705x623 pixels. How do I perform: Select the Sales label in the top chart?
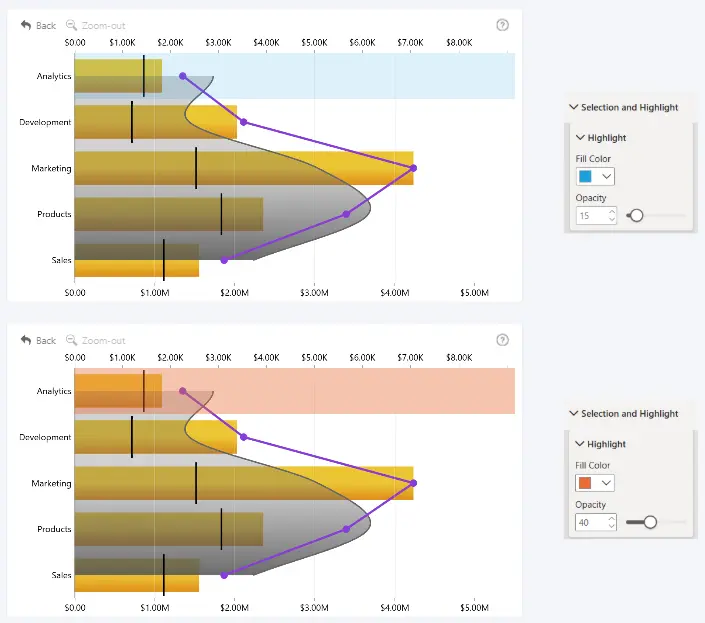point(62,260)
